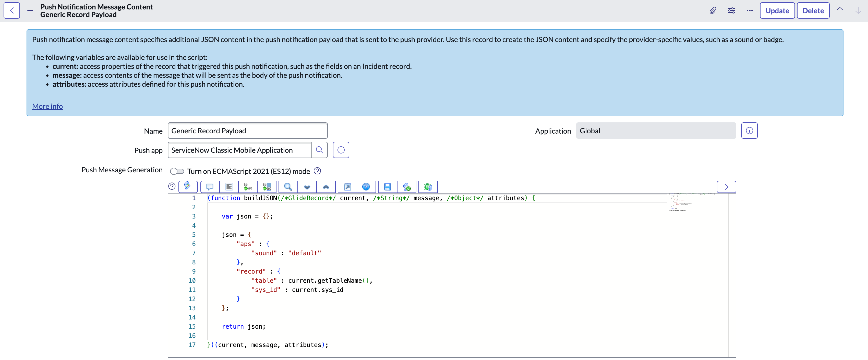Screen dimensions: 868x360
Task: Click the "var json = {};" line
Action: tap(247, 216)
